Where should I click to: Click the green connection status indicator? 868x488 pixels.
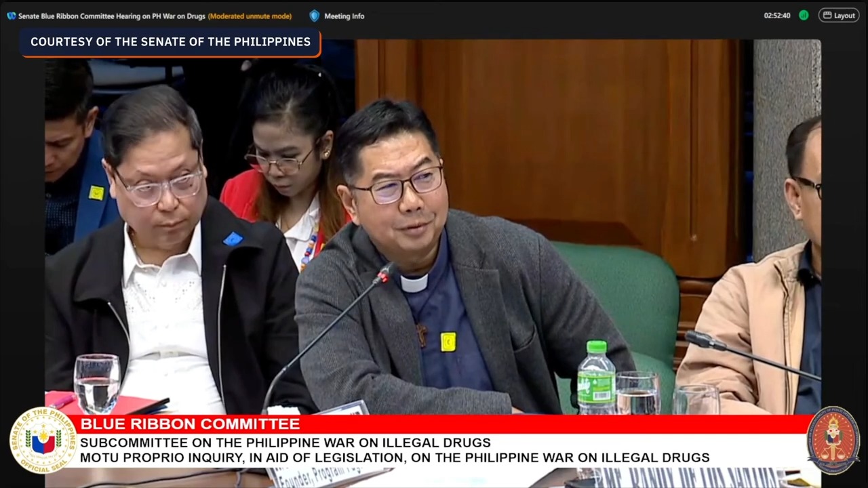804,16
